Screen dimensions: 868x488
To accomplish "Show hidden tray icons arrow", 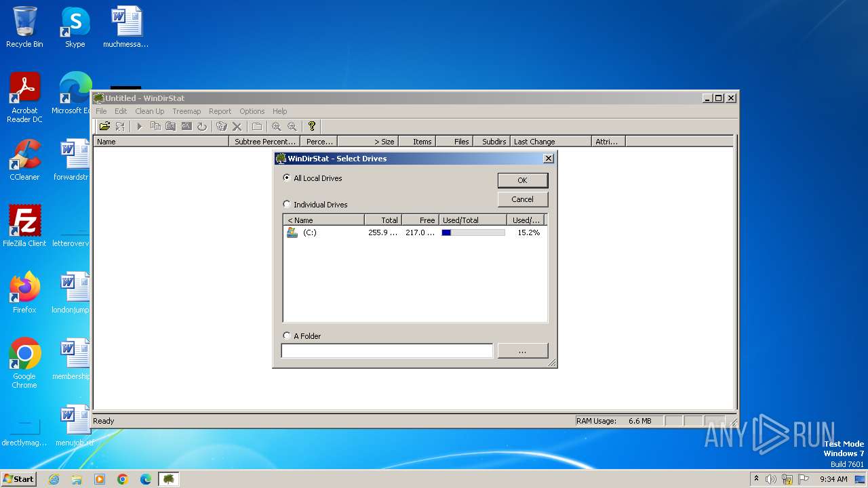I will click(x=756, y=479).
